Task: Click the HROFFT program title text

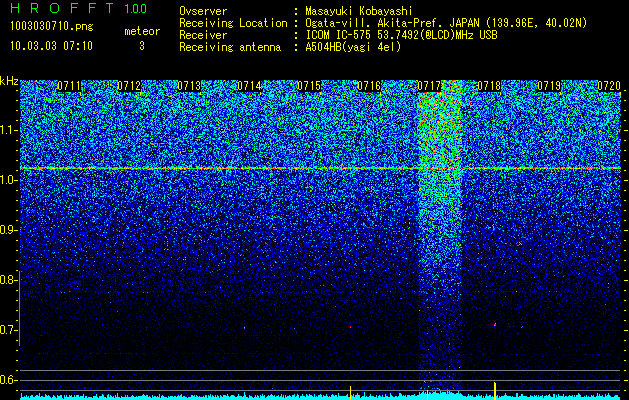Action: pyautogui.click(x=62, y=8)
